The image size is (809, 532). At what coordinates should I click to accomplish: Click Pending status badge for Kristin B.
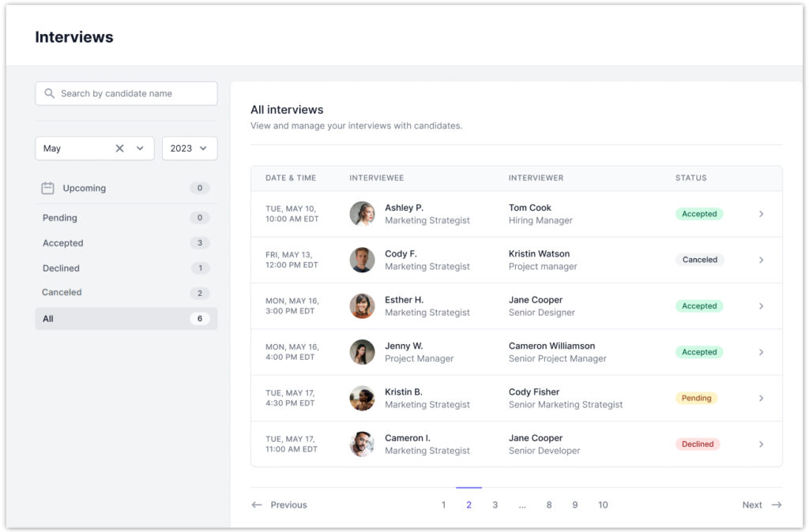tap(696, 399)
